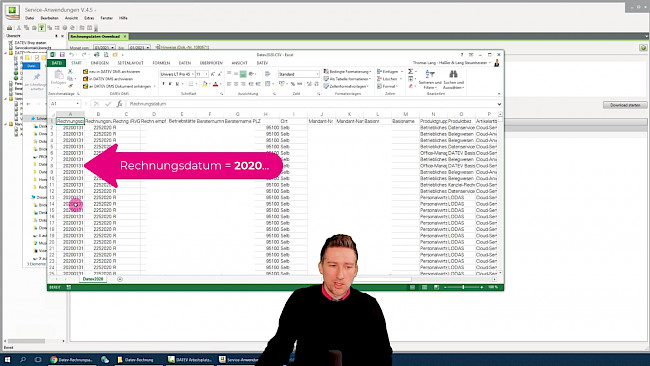The width and height of the screenshot is (650, 366).
Task: Click the Hinweise document link
Action: coord(184,47)
